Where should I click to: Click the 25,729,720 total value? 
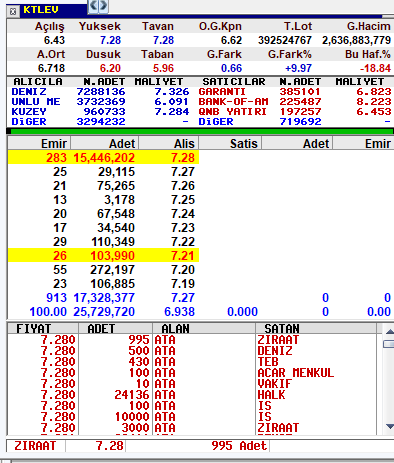tap(104, 312)
